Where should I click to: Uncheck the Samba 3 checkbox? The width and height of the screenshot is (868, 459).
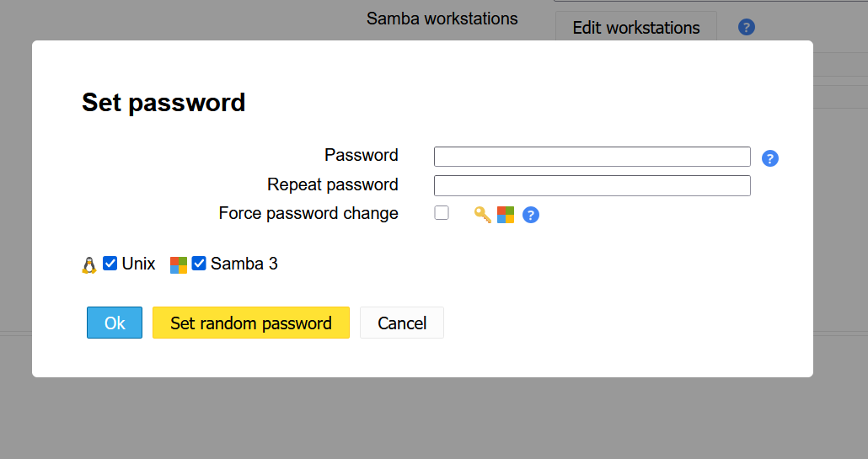pyautogui.click(x=199, y=264)
